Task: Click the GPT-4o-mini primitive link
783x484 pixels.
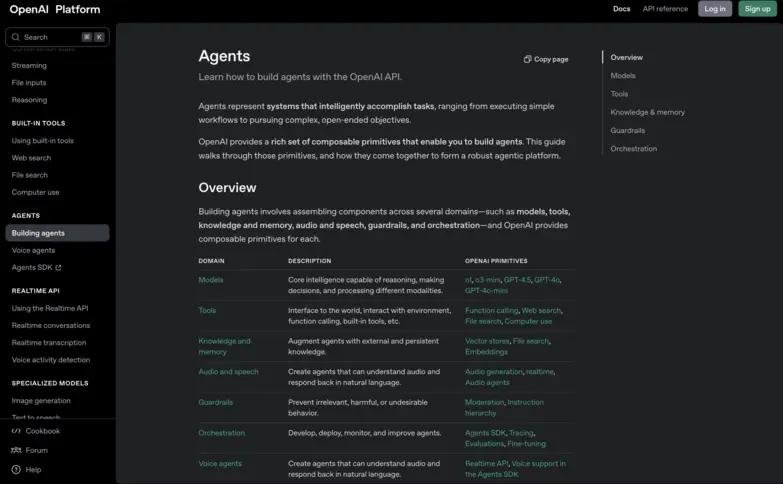Action: pos(486,291)
